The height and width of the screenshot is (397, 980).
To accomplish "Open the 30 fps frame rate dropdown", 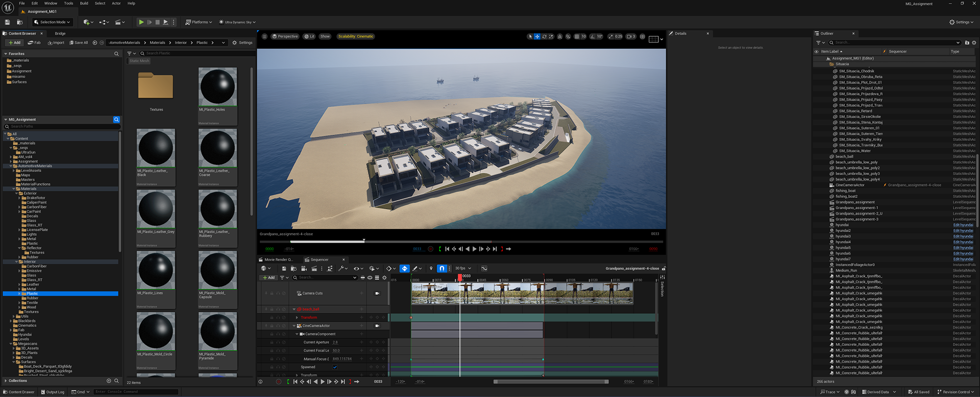I will (463, 268).
